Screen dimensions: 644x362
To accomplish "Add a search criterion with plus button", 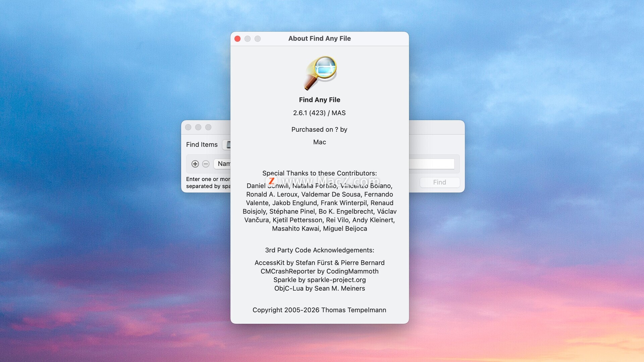I will coord(195,164).
